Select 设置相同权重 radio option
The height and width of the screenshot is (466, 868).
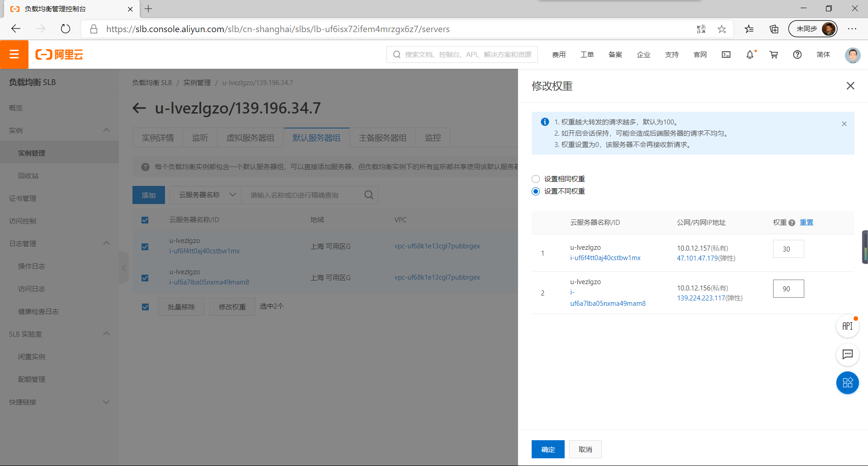pyautogui.click(x=536, y=179)
